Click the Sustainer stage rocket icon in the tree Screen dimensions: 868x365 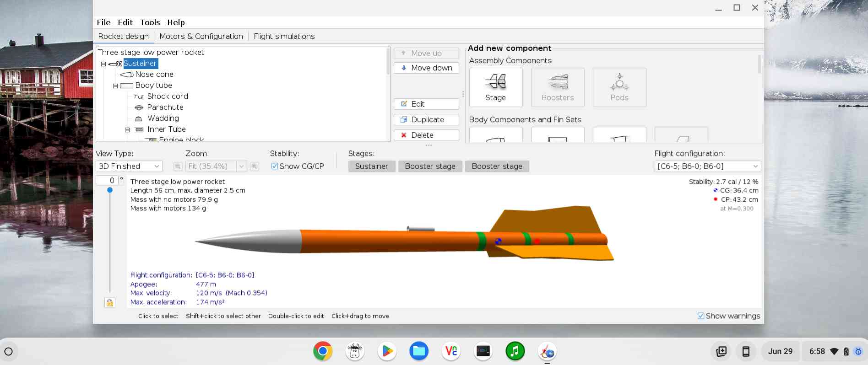[x=115, y=64]
